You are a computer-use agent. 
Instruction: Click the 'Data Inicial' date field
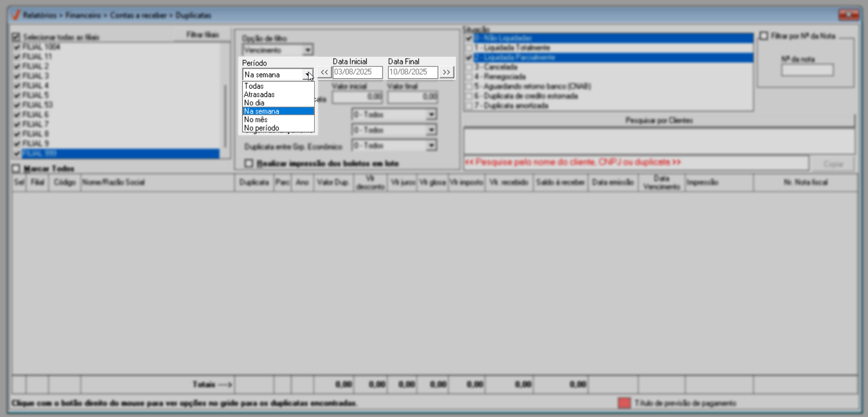tap(358, 72)
